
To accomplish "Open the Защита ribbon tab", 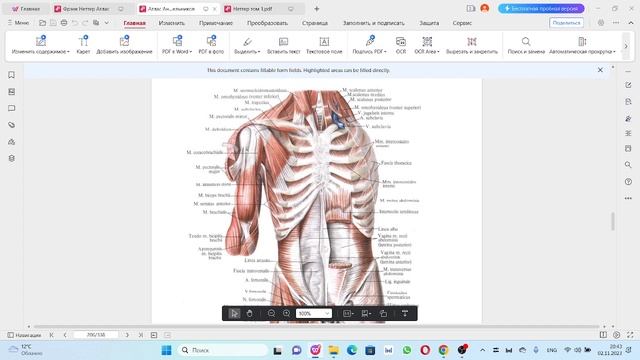I will 429,23.
